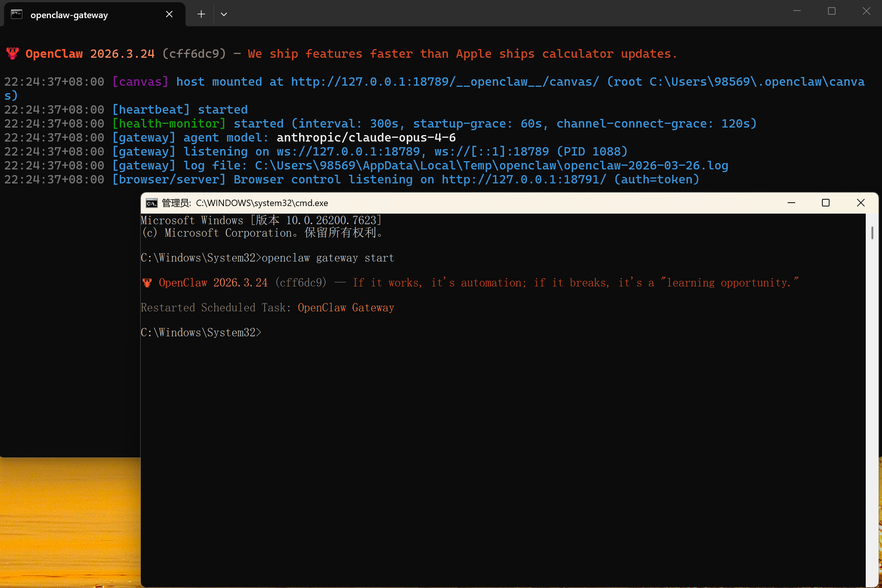
Task: Close the administrator cmd.exe window
Action: click(861, 203)
